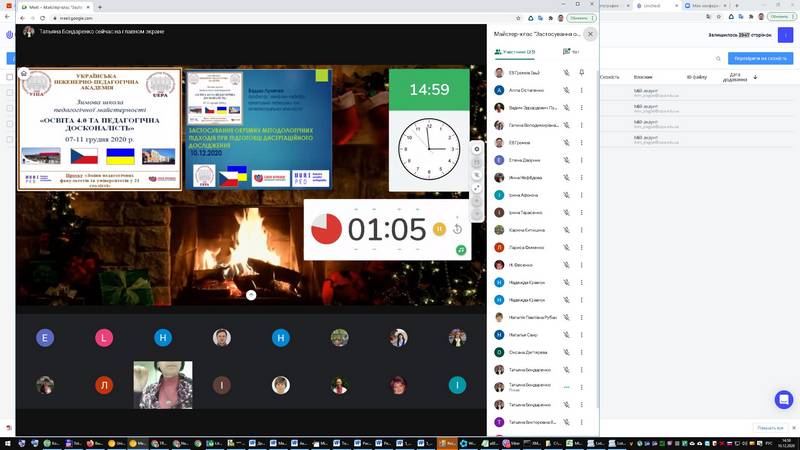Mute participant Лариса Филиненко
The image size is (800, 450).
[566, 247]
